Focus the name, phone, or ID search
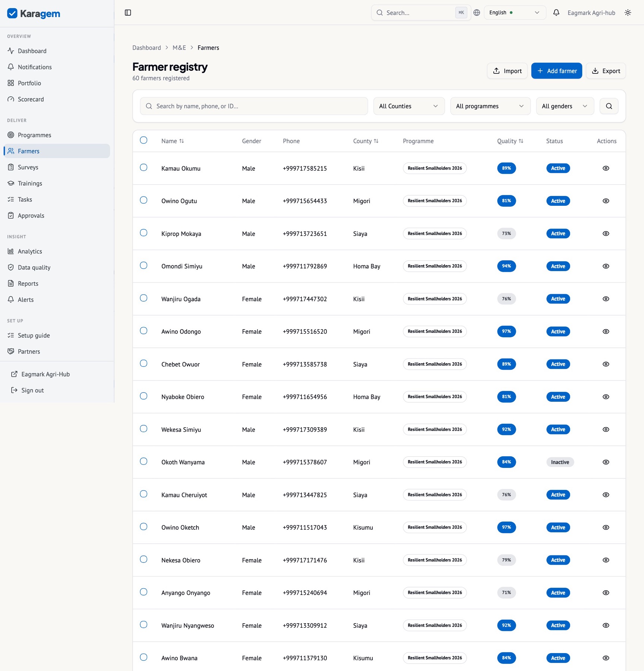Image resolution: width=644 pixels, height=671 pixels. pos(254,106)
